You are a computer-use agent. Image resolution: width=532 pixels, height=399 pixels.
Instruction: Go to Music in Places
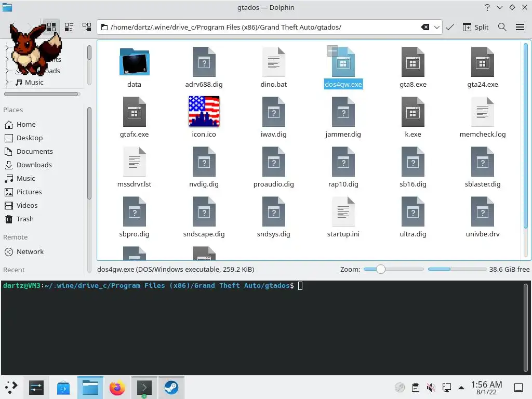[20, 179]
